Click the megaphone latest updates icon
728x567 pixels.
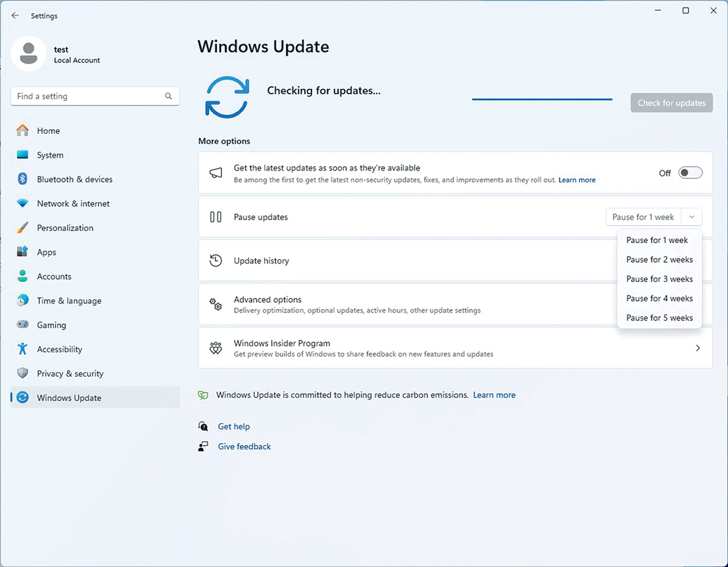(216, 173)
